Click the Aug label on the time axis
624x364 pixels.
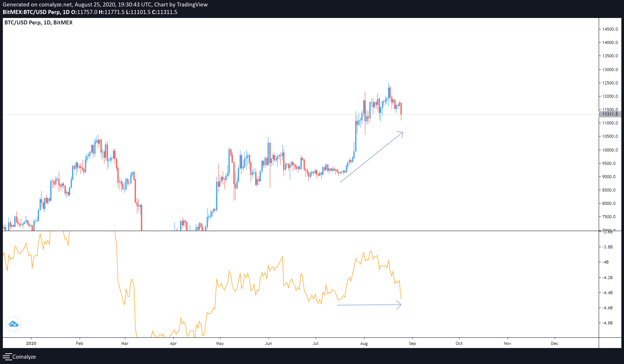click(x=364, y=343)
